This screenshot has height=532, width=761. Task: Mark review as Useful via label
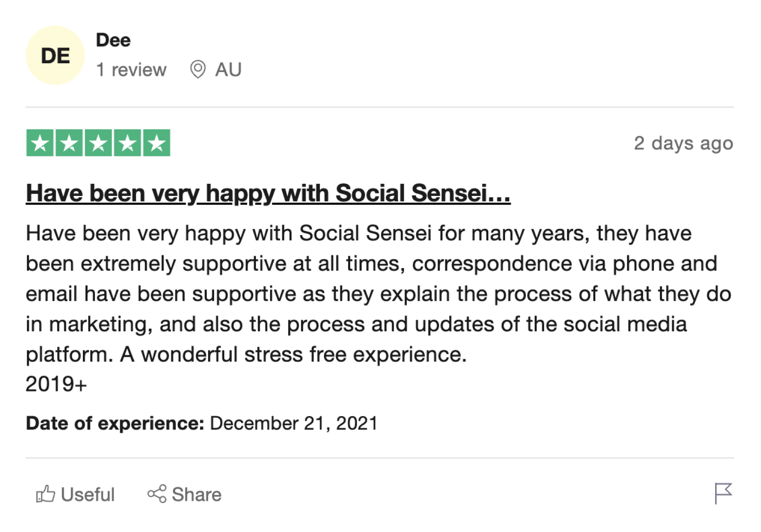point(88,494)
